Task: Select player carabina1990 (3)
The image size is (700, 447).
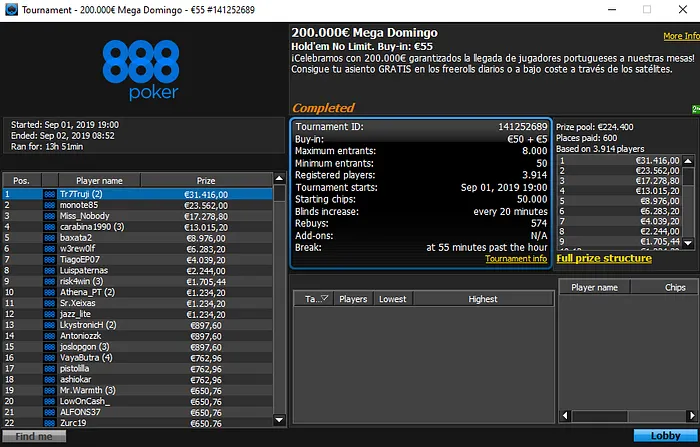Action: (138, 227)
